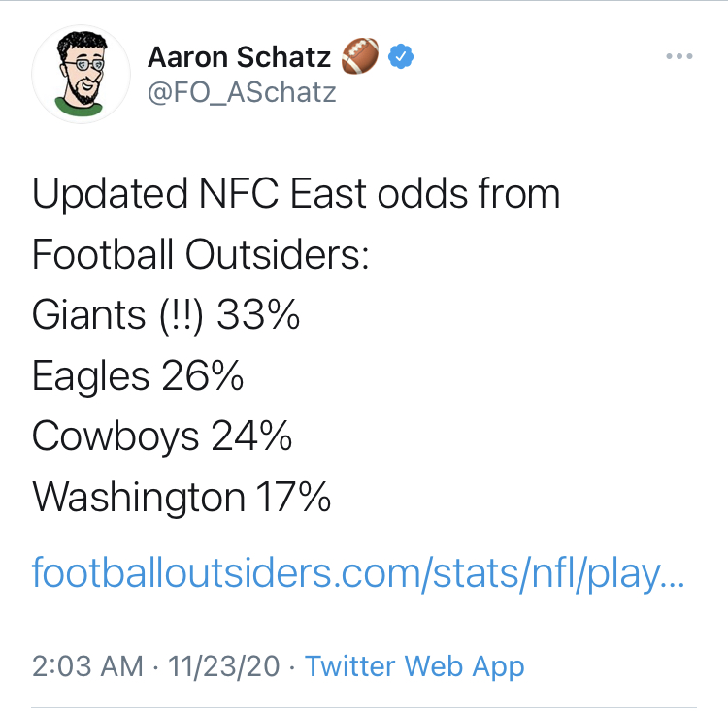Follow the footballoutsiders.com stats link
The image size is (728, 711).
click(x=358, y=571)
